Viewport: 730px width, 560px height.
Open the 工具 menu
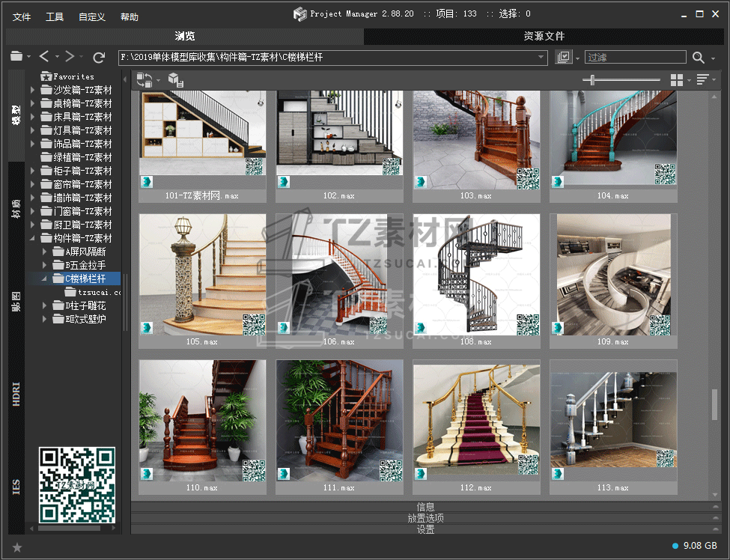[55, 16]
